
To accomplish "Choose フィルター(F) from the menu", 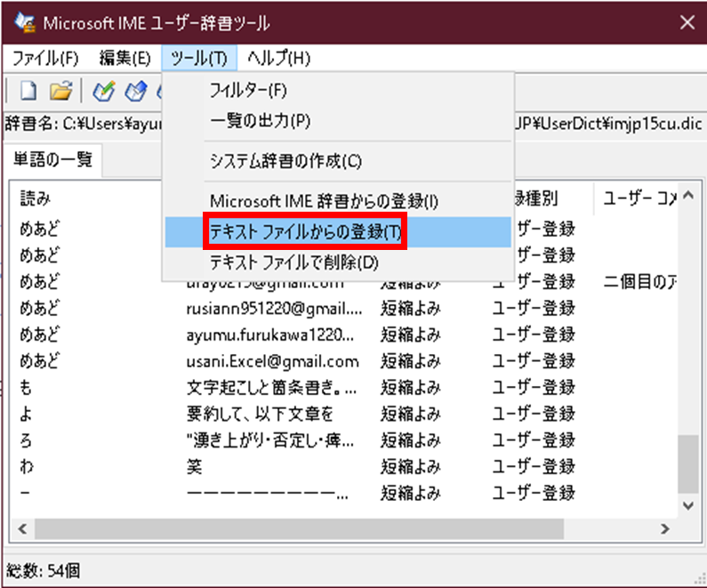I will [248, 90].
